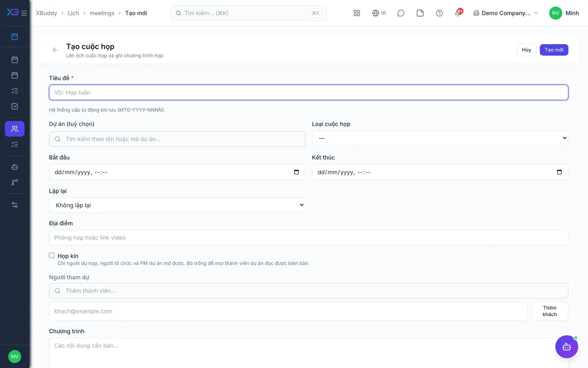588x368 pixels.
Task: Click the Tạo mới submit button
Action: point(554,50)
